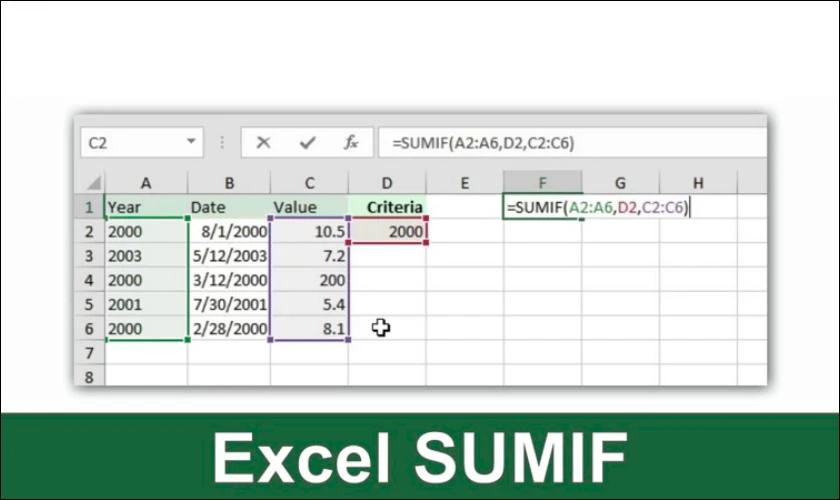Select row 6 header

(89, 329)
